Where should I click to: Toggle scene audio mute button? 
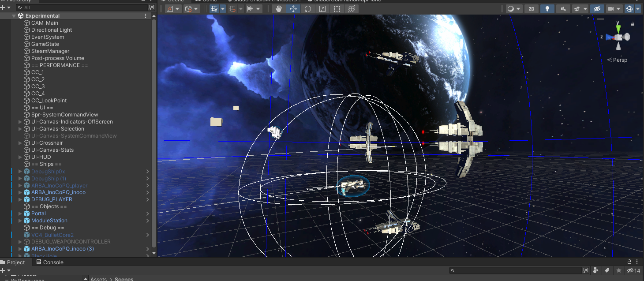coord(562,9)
